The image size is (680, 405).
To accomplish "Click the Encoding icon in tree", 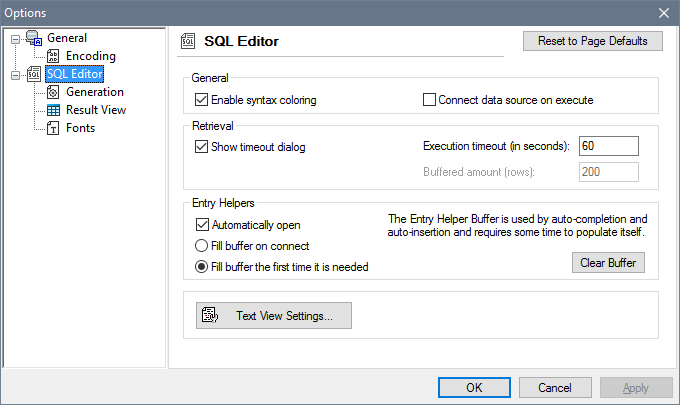I will 54,56.
